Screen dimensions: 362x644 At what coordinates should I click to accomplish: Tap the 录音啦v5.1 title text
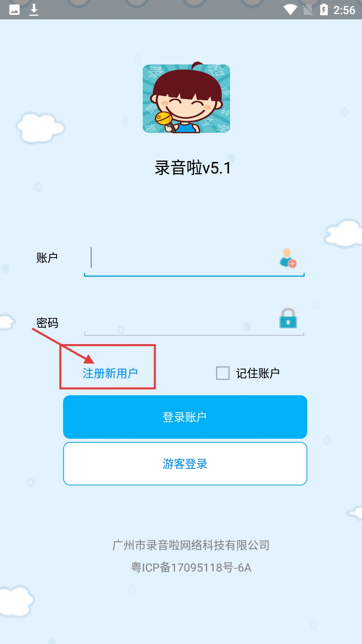pos(193,168)
